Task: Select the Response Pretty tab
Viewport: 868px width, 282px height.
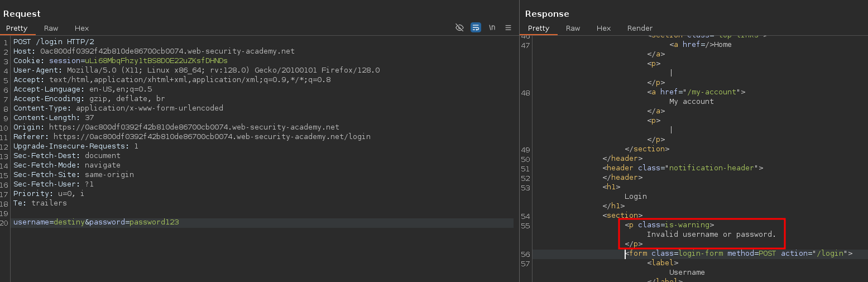Action: (x=539, y=28)
